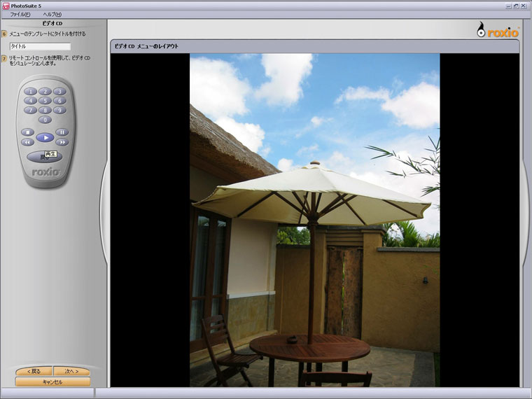Click the Rewind button on the remote
Screen dimensions: 532x399
[28, 142]
